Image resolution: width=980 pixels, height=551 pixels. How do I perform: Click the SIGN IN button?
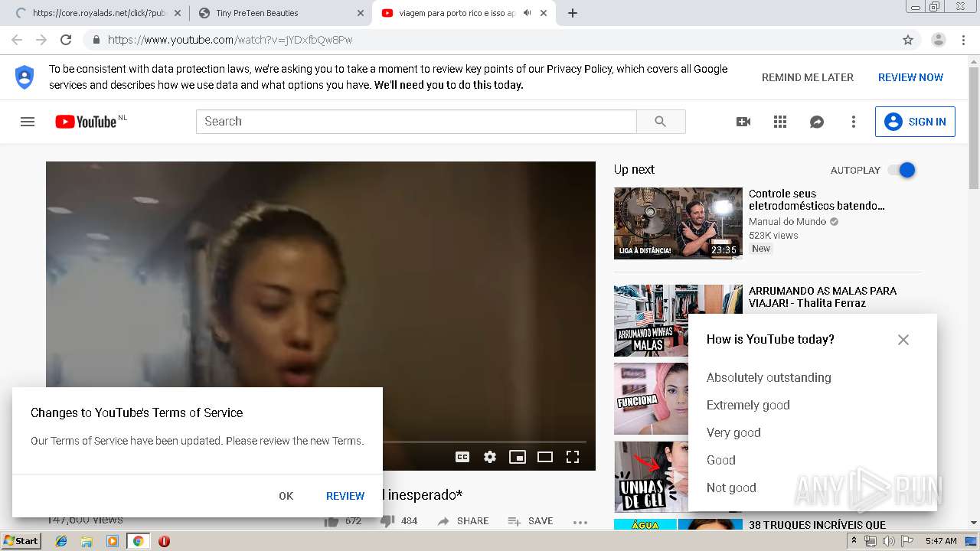[915, 122]
